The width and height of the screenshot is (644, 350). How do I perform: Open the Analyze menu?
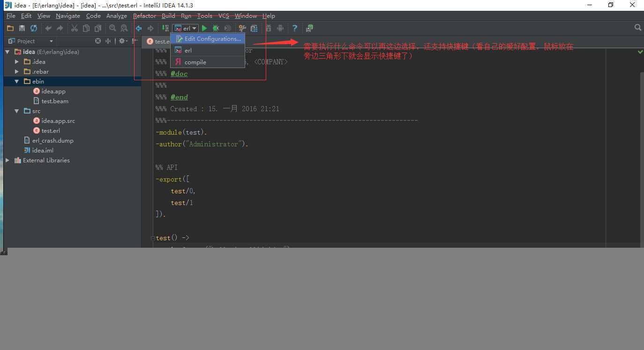tap(117, 15)
